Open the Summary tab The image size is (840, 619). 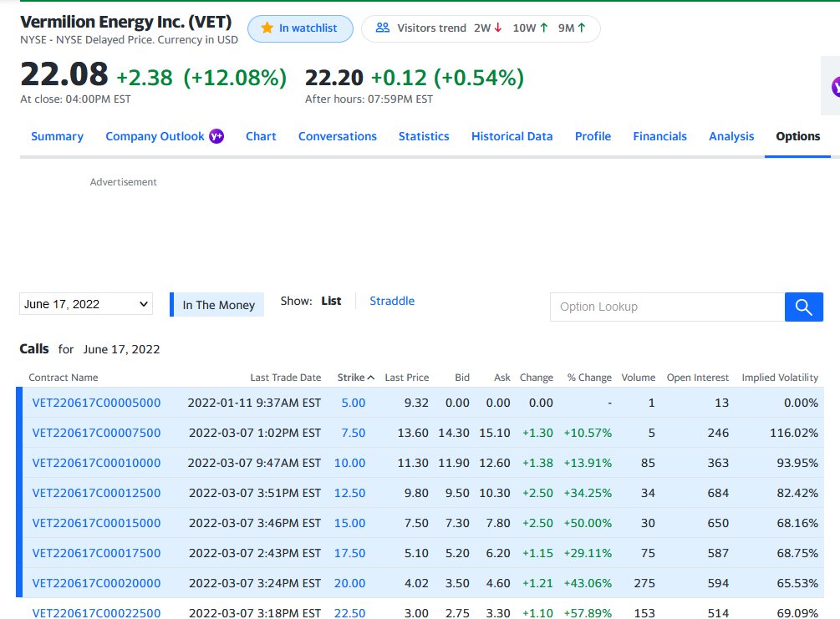click(58, 136)
